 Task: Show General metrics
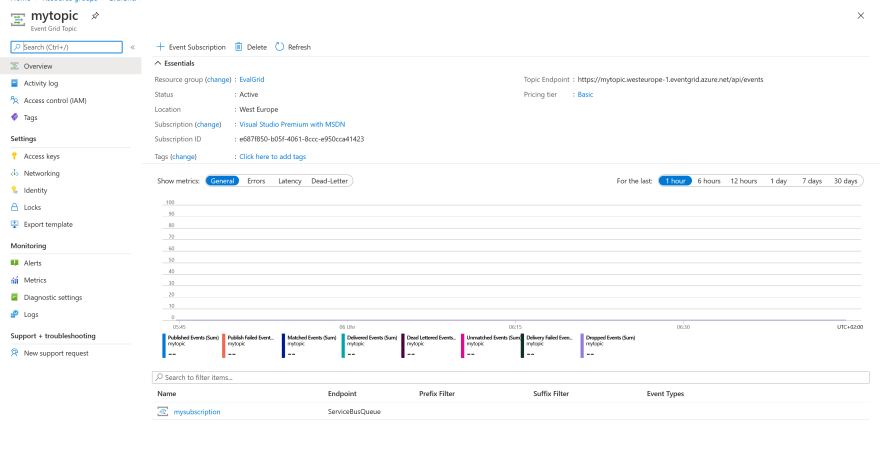tap(222, 181)
